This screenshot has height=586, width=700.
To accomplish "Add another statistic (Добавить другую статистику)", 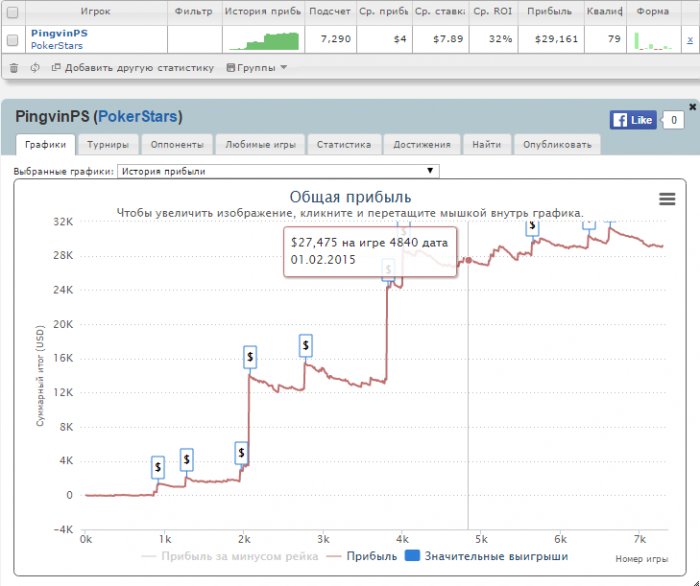I will click(x=133, y=68).
